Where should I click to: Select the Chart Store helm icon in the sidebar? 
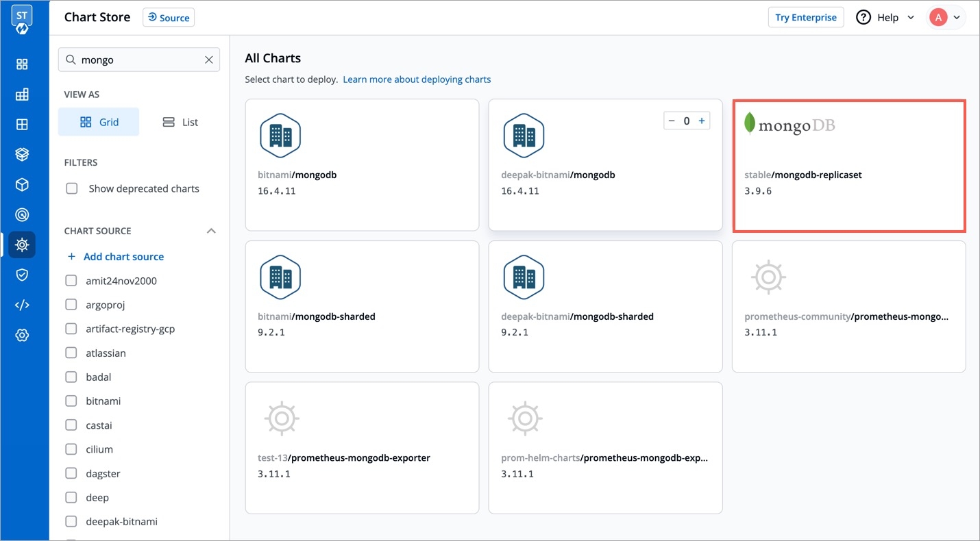[22, 244]
